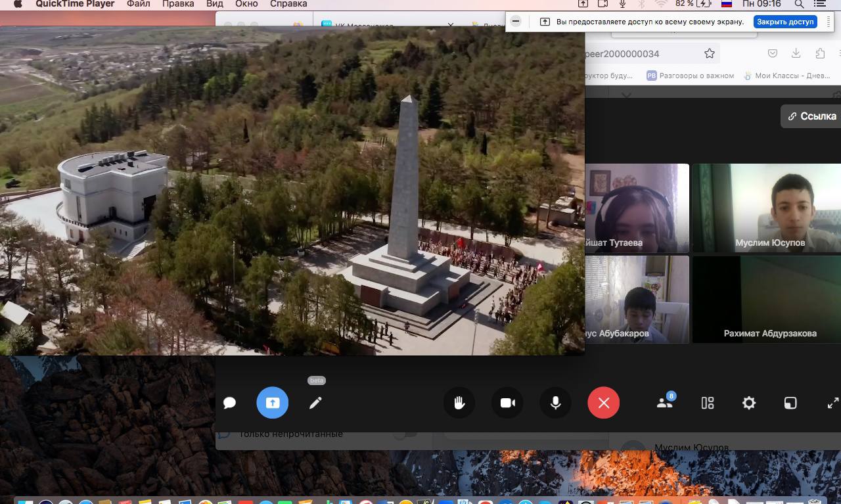Screen dimensions: 841x504
Task: Minimize the screen sharing notification bar
Action: pos(516,22)
